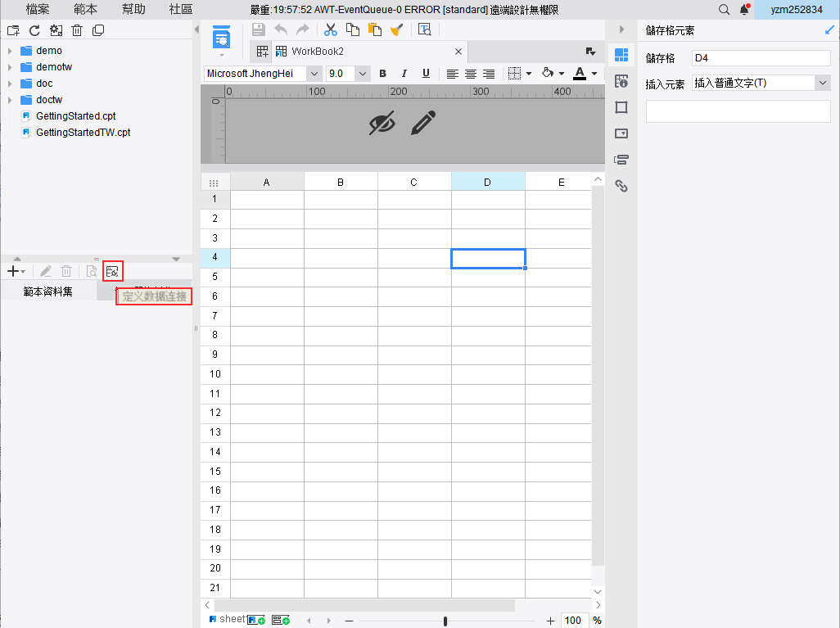This screenshot has height=628, width=840.
Task: Select column D header
Action: (488, 182)
